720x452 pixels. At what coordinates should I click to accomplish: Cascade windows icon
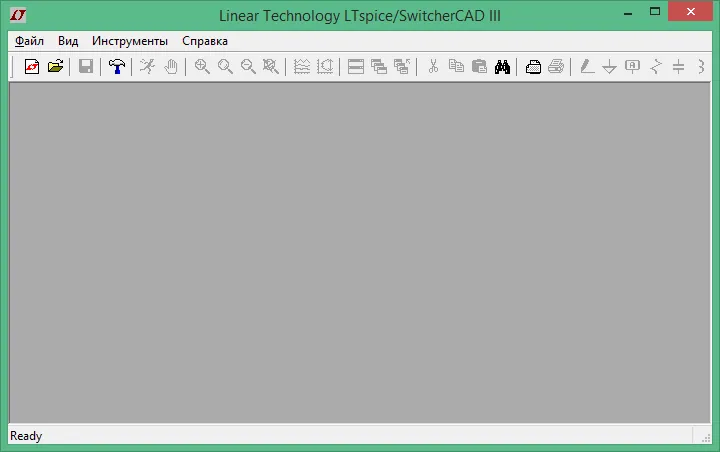(x=379, y=67)
